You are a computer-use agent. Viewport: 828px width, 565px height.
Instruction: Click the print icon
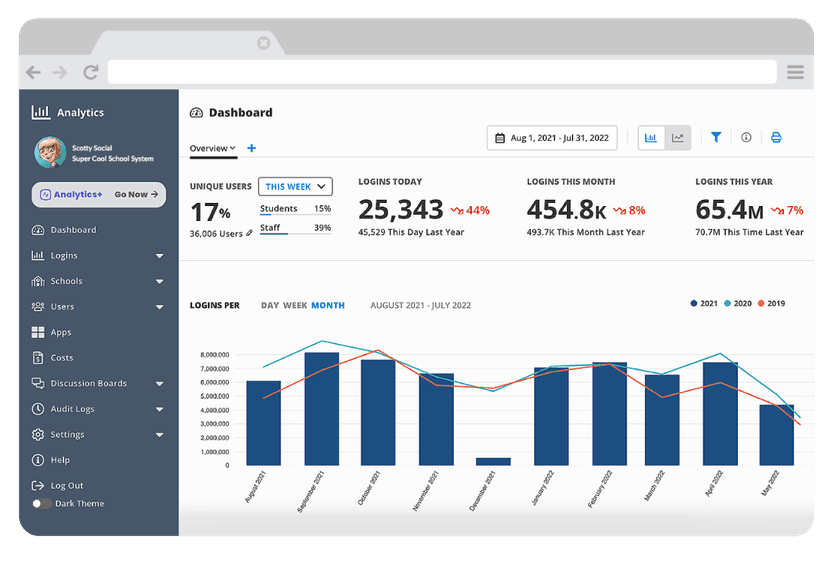click(x=776, y=138)
